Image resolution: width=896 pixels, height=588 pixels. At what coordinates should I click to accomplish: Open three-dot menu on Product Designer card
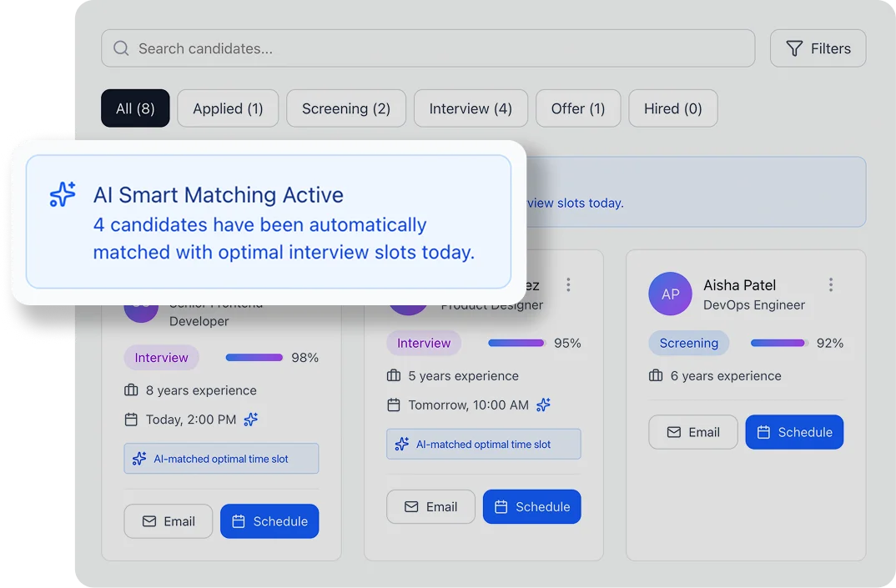[x=568, y=284]
